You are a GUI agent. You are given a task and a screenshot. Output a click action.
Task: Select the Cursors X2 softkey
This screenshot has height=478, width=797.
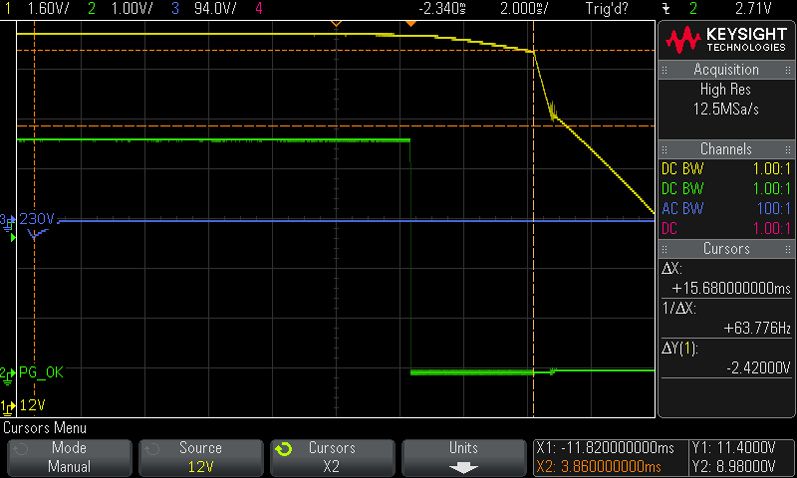point(332,458)
